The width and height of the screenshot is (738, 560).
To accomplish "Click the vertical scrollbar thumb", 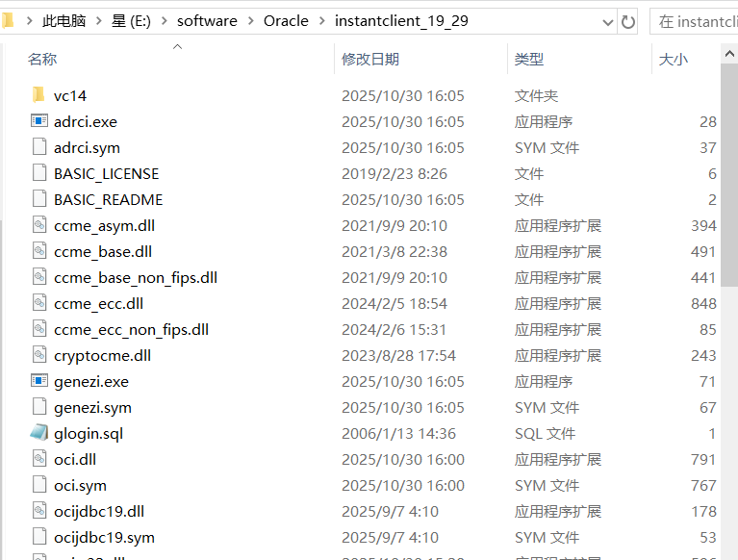I will 729,175.
